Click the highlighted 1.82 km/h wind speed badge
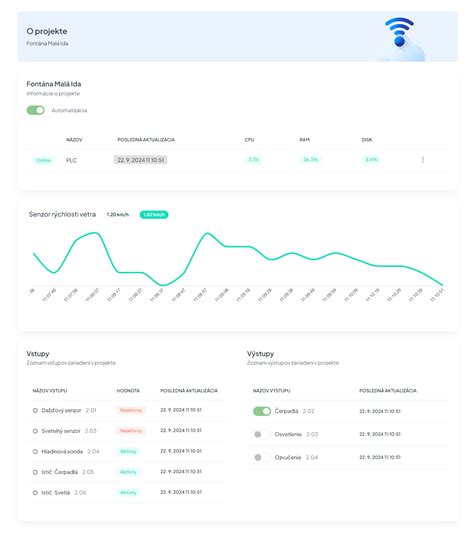Viewport: 474px width, 539px height. click(x=154, y=214)
